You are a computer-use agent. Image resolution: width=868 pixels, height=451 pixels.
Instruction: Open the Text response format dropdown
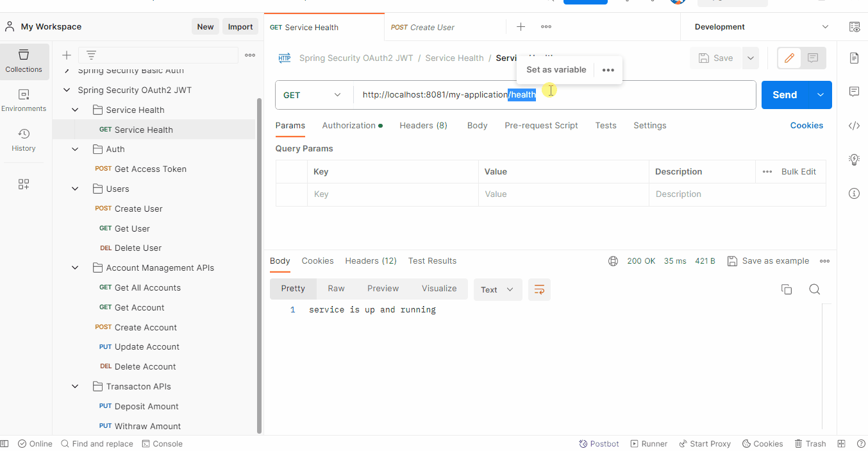point(497,289)
